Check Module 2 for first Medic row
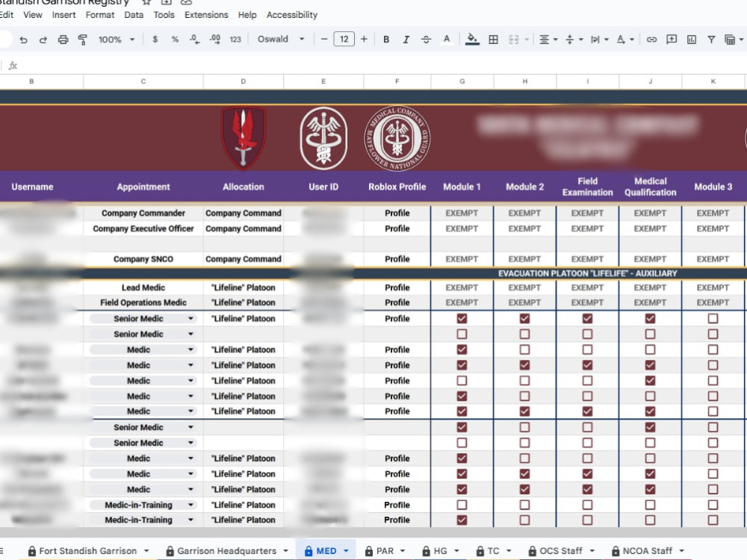Viewport: 747px width, 560px height. click(x=524, y=349)
